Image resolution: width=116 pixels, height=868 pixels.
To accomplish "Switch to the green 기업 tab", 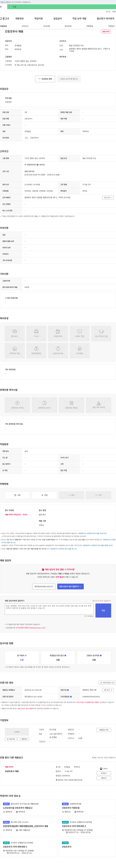I will click(14, 7).
